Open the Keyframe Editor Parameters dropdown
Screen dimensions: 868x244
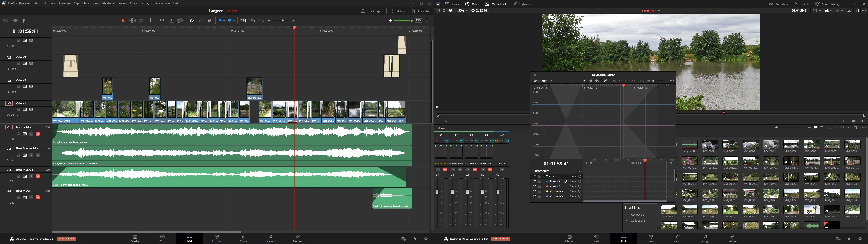542,81
